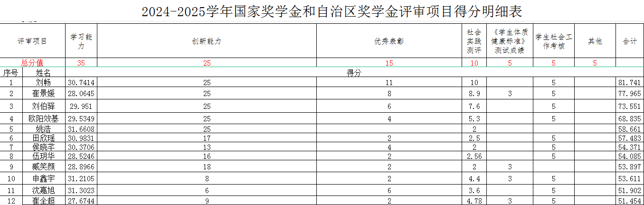Select the 得分 merged cell
This screenshot has width=644, height=205.
pos(354,72)
